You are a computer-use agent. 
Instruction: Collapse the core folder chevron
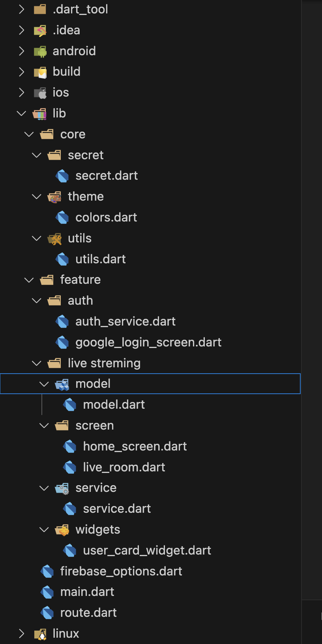(29, 134)
